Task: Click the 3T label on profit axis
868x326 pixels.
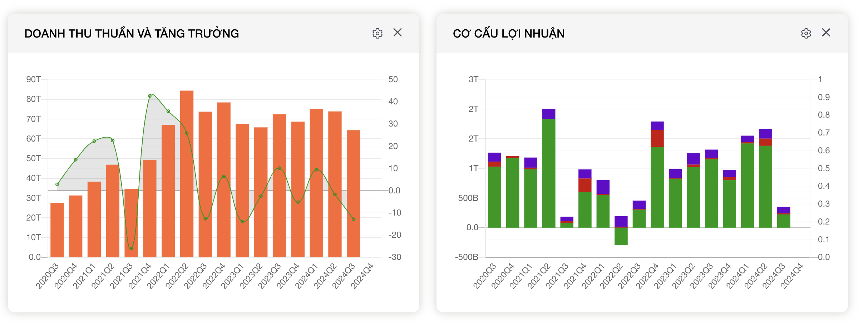Action: [x=473, y=79]
